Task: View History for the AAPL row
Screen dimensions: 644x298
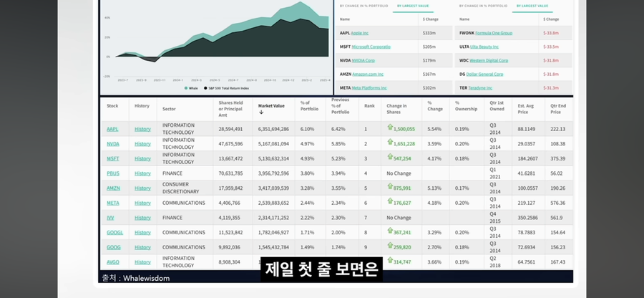Action: 142,129
